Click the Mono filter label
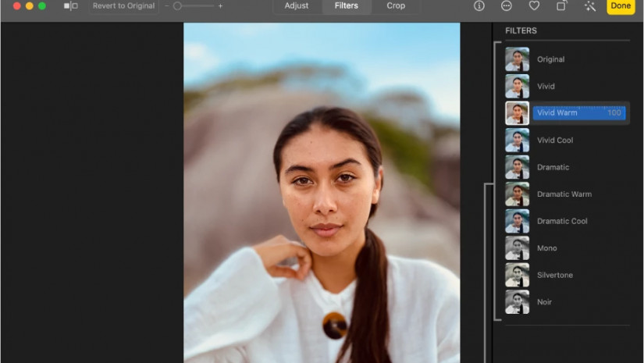This screenshot has height=363, width=644. pyautogui.click(x=547, y=248)
